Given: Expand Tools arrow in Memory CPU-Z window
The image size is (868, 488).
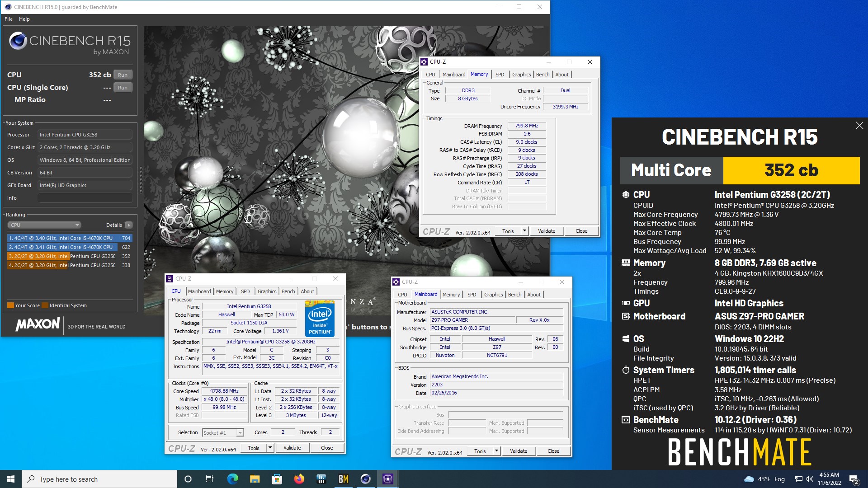Looking at the screenshot, I should pos(524,231).
